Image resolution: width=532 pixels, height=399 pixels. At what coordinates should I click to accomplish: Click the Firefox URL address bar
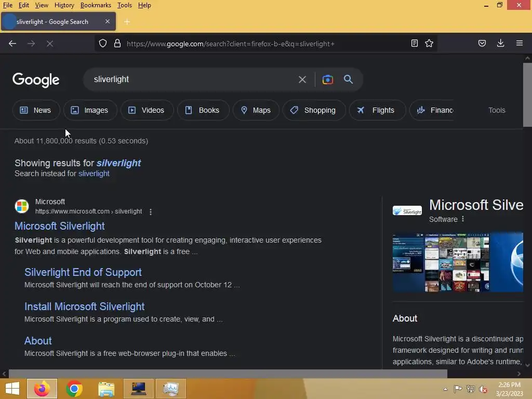point(264,44)
